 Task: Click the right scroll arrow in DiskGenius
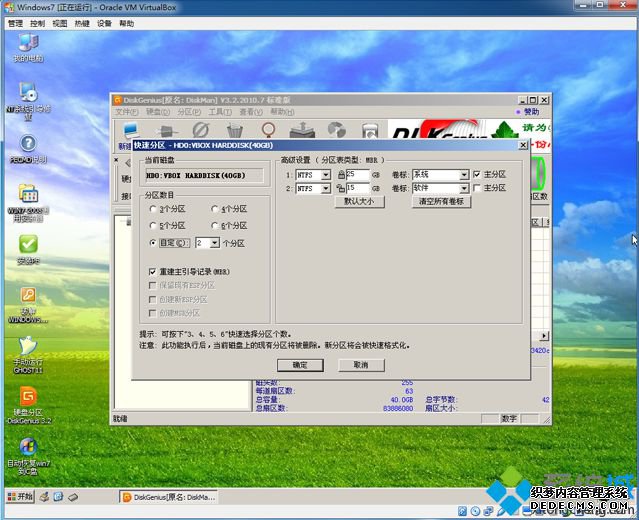click(544, 336)
